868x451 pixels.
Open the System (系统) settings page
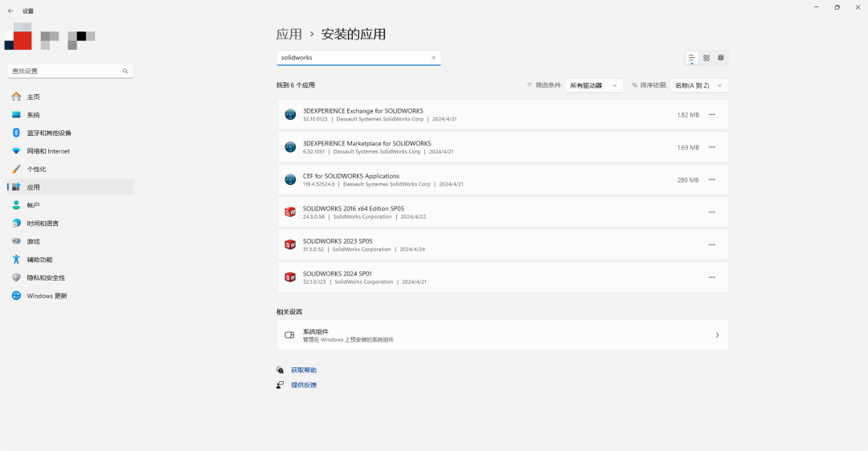(70, 115)
